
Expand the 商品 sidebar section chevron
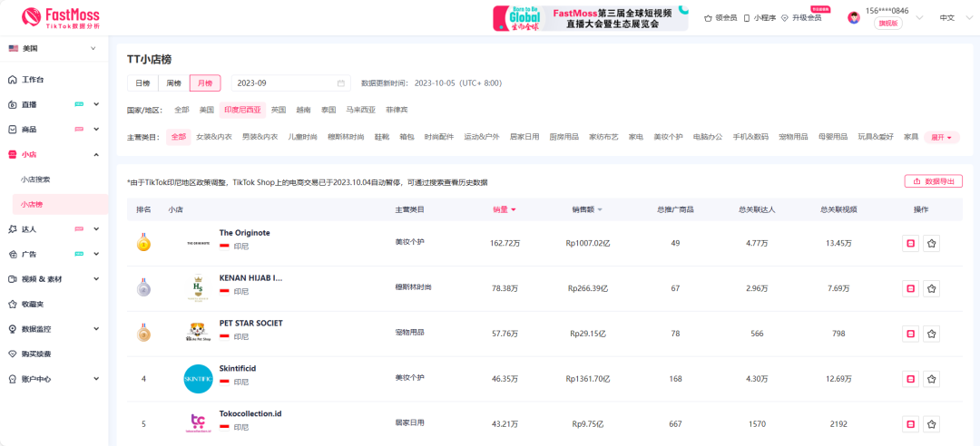click(x=96, y=130)
